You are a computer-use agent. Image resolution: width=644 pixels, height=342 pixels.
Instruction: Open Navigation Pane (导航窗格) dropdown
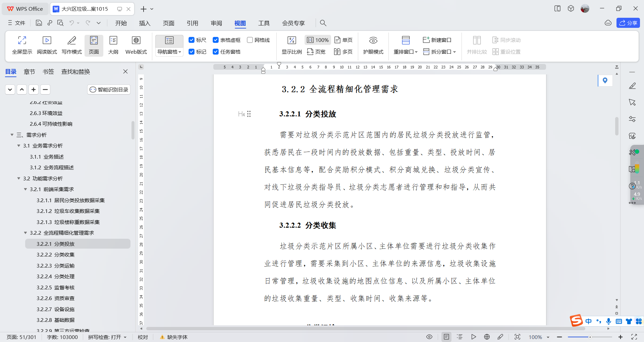(169, 52)
